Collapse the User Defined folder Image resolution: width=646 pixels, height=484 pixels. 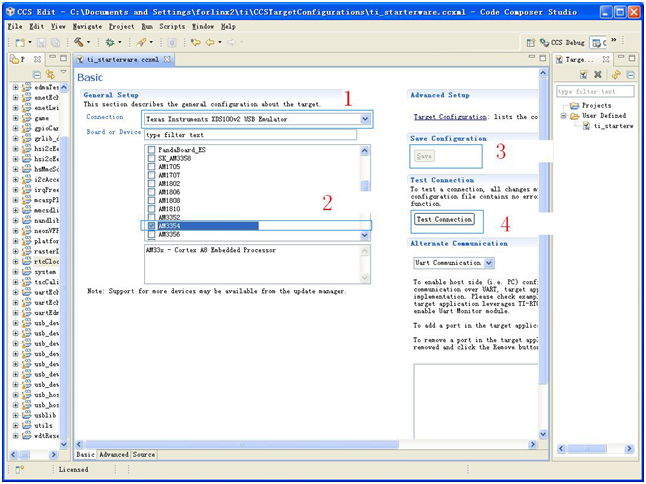tap(563, 116)
